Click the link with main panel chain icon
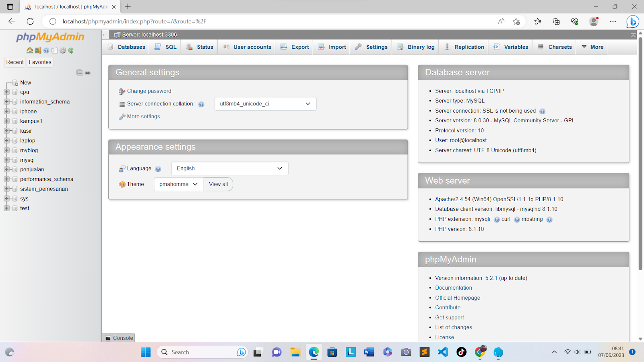 point(88,73)
